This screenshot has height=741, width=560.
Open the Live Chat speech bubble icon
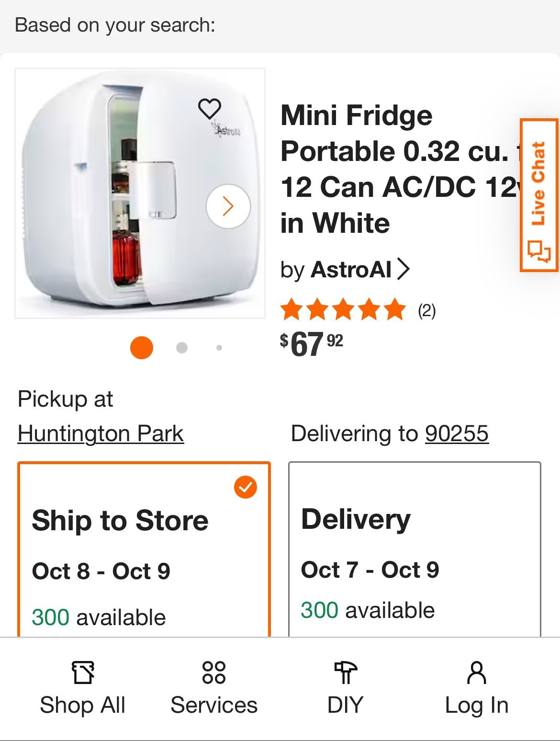point(539,251)
